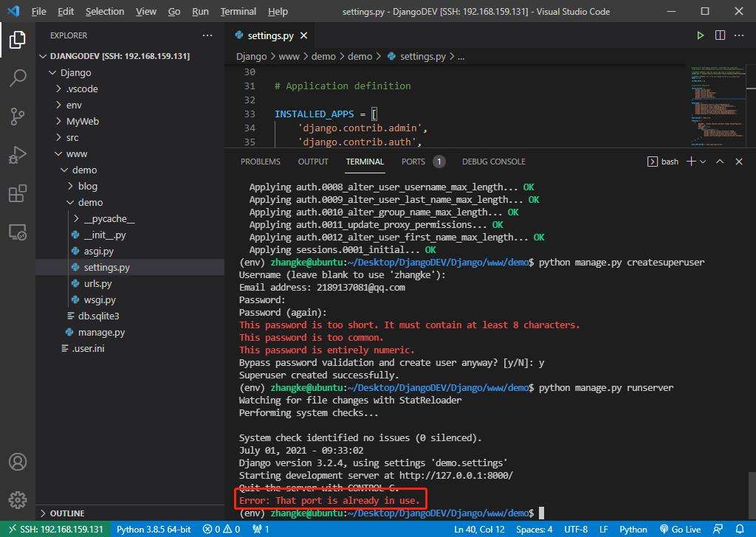Click forwarded ports indicator in status bar
756x537 pixels.
click(261, 530)
